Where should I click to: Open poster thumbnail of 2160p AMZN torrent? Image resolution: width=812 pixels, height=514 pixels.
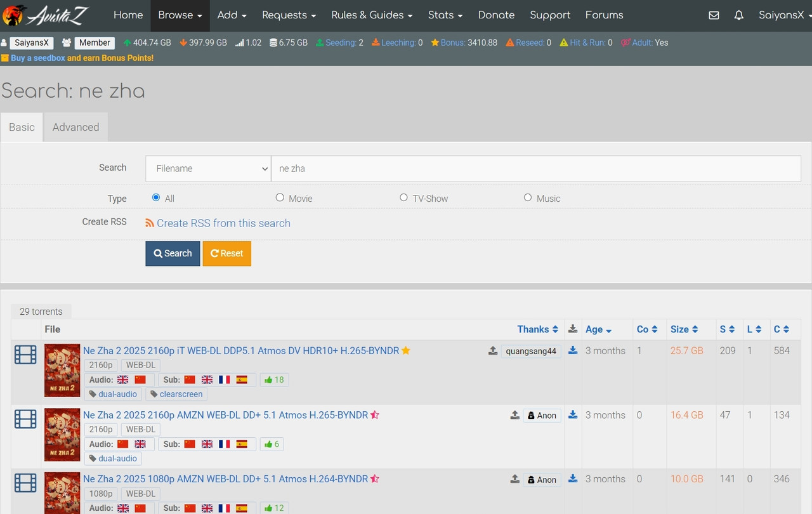coord(62,435)
